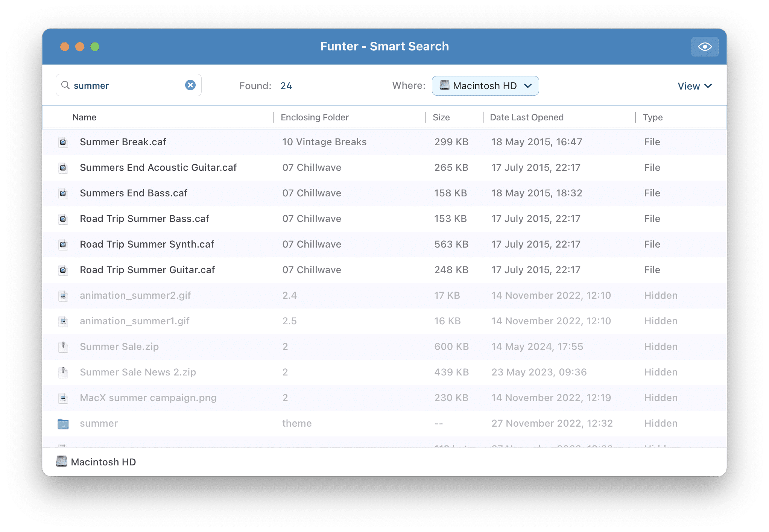The height and width of the screenshot is (532, 769).
Task: Sort by Size column header
Action: (441, 117)
